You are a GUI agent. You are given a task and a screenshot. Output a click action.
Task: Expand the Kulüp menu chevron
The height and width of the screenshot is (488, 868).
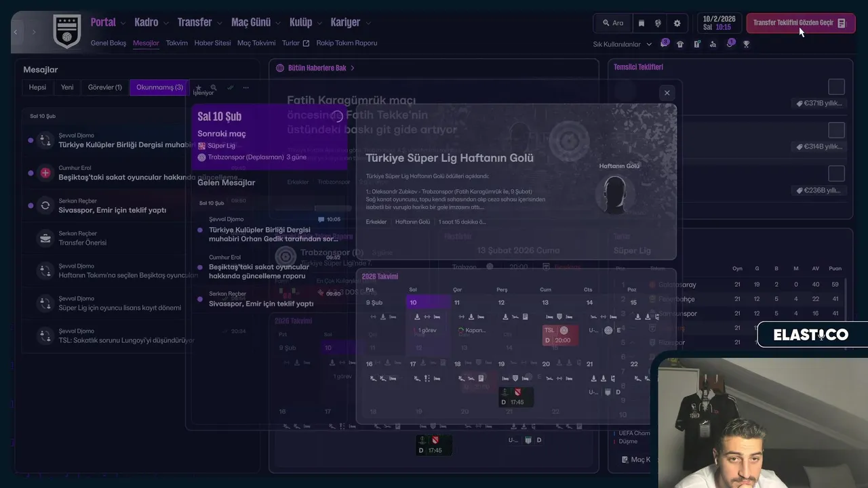[319, 23]
